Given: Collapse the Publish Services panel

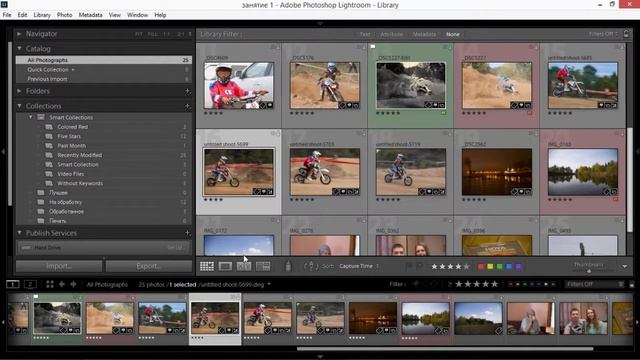Looking at the screenshot, I should 19,233.
